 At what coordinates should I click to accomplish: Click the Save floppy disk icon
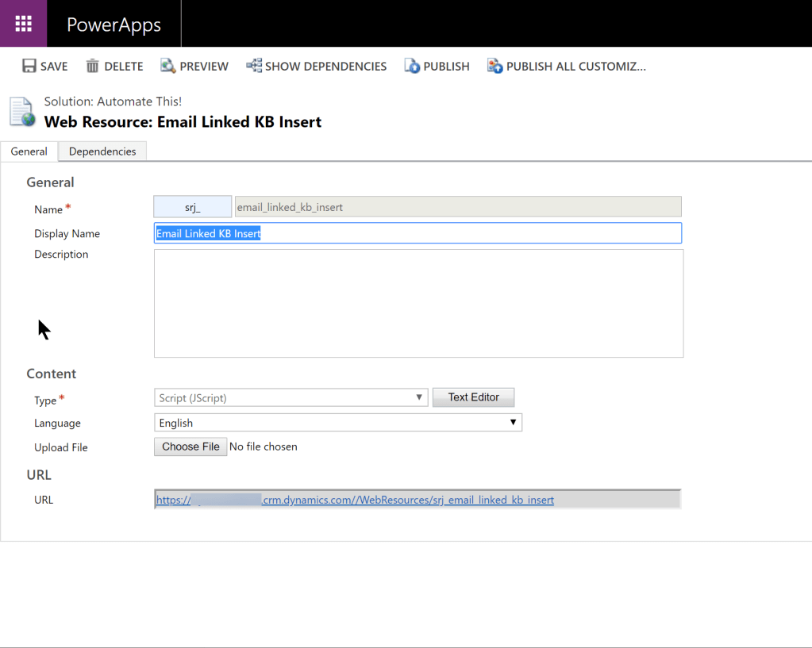29,67
